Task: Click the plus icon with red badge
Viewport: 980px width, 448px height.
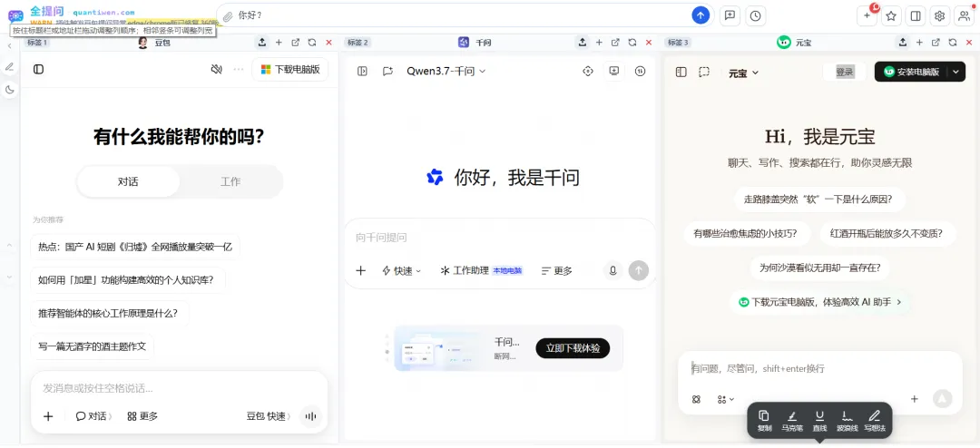Action: click(867, 15)
